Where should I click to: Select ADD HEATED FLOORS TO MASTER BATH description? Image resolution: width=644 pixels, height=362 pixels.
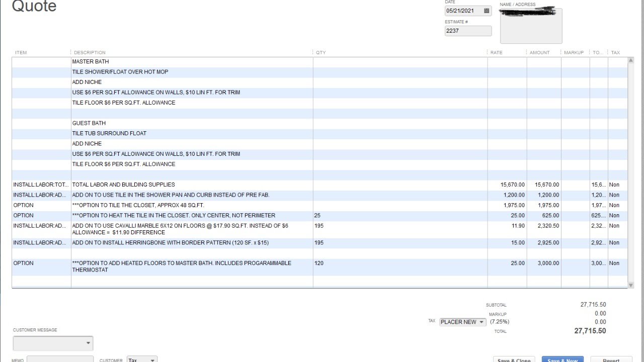tap(182, 266)
